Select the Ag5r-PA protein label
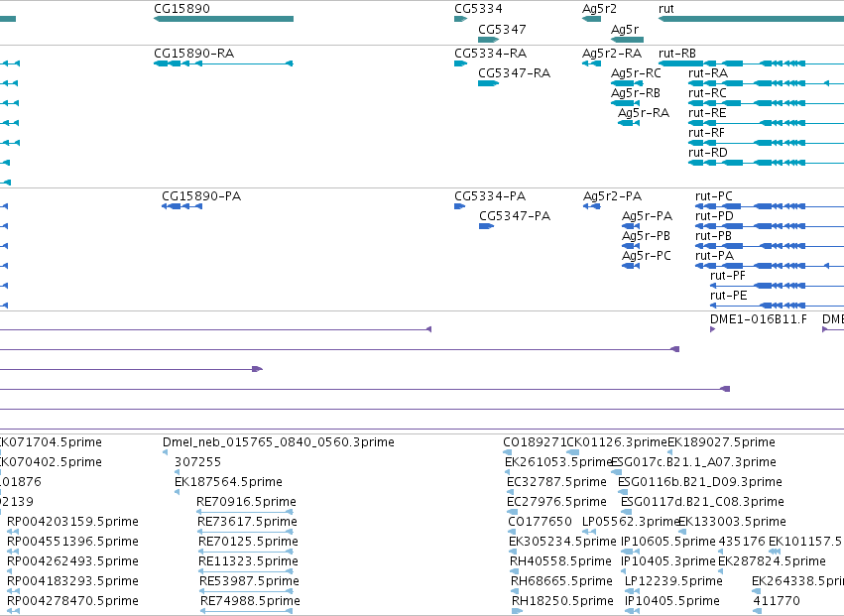The width and height of the screenshot is (844, 616). (647, 216)
